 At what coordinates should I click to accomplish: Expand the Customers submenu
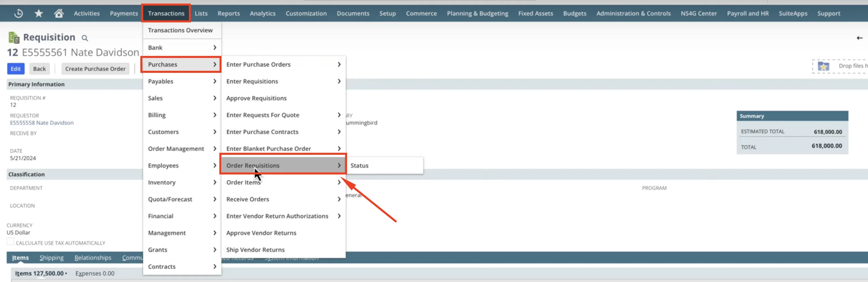(182, 132)
